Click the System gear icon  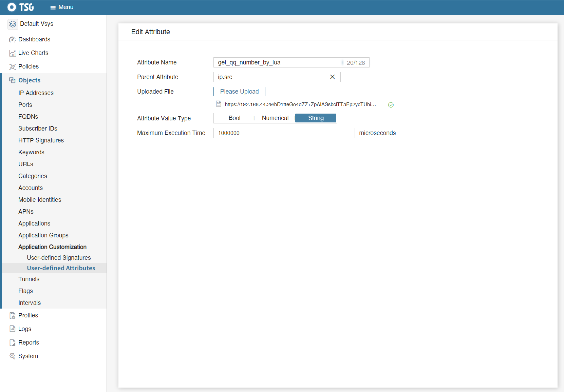(13, 356)
